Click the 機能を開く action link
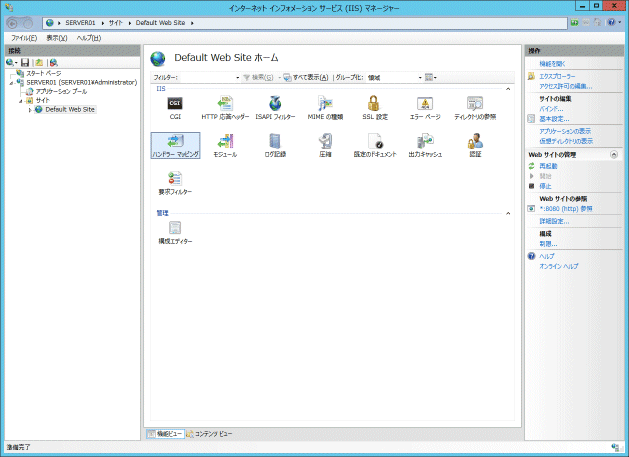The height and width of the screenshot is (457, 629). (x=552, y=64)
